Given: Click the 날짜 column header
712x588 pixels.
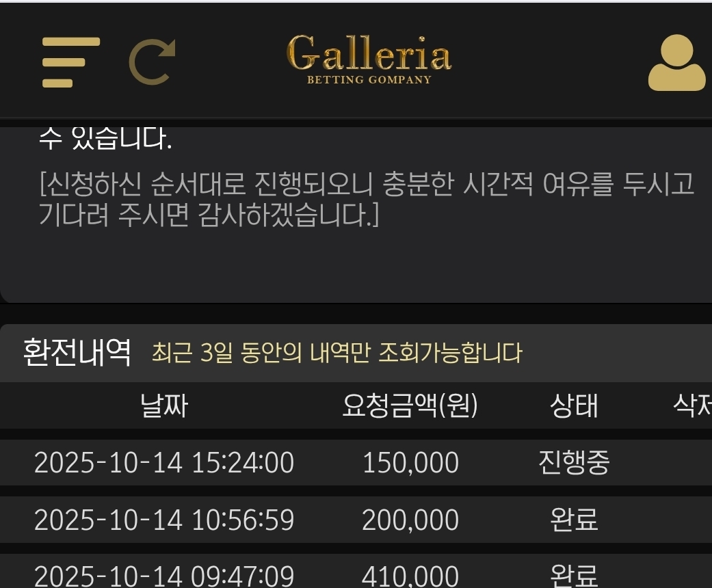Looking at the screenshot, I should point(163,406).
